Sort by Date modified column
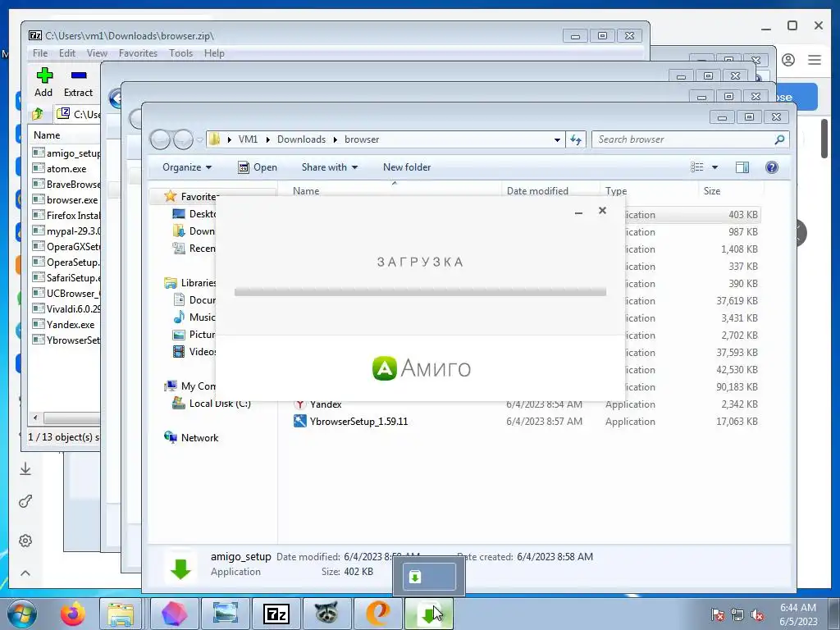The image size is (840, 630). point(537,190)
